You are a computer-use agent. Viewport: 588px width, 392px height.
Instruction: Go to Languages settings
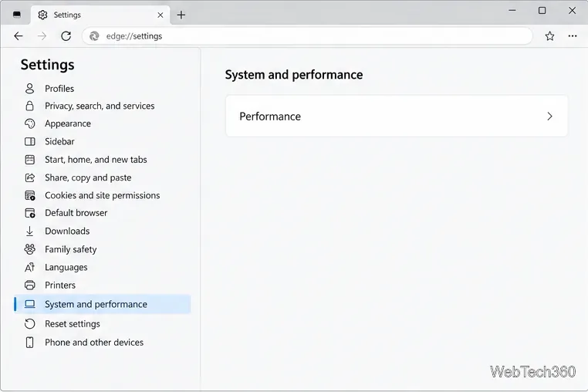coord(66,268)
